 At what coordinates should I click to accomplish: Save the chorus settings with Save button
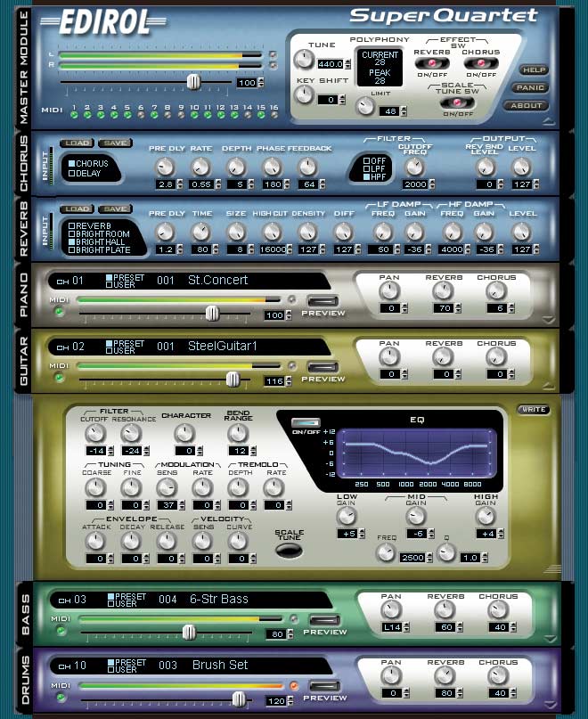115,143
